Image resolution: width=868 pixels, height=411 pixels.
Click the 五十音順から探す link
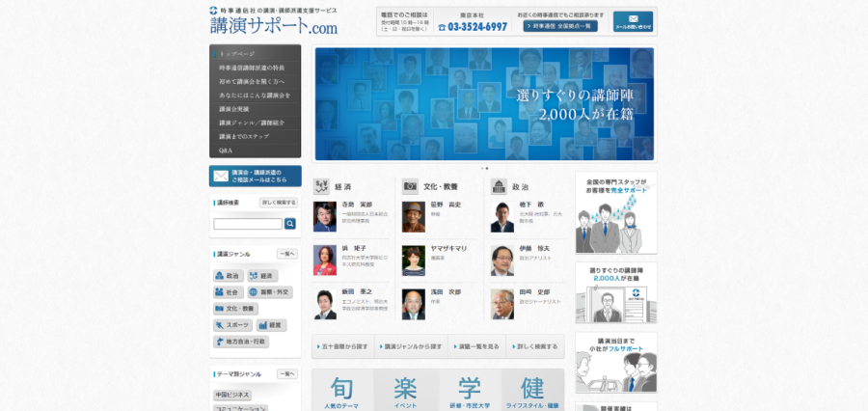click(x=343, y=346)
